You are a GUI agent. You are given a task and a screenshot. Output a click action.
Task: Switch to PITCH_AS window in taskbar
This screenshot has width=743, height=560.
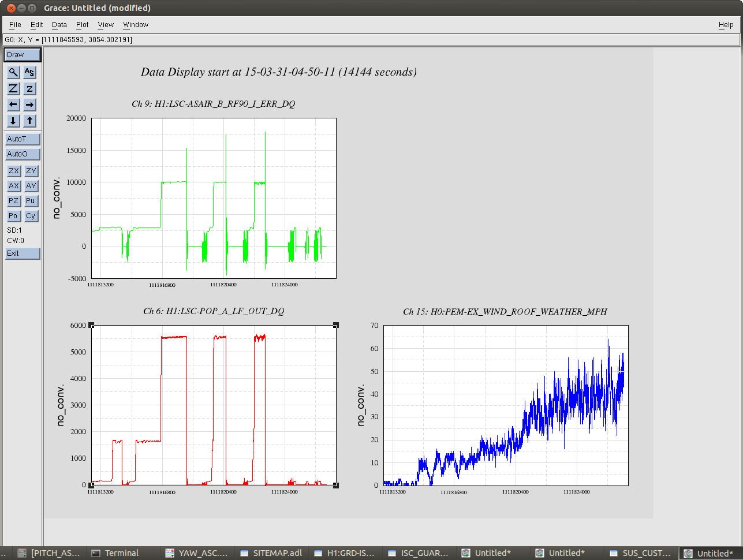pos(49,553)
